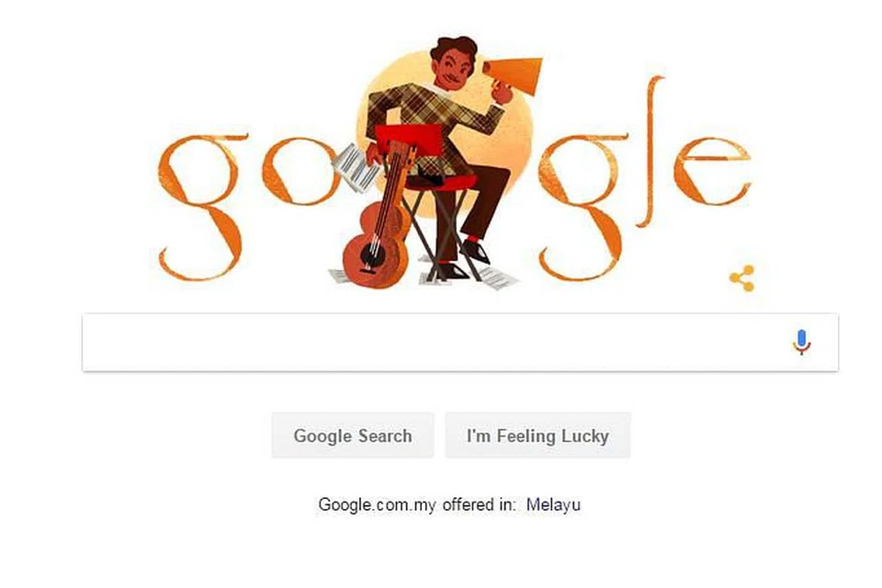
Task: Switch language via the Melayu link
Action: (x=553, y=504)
